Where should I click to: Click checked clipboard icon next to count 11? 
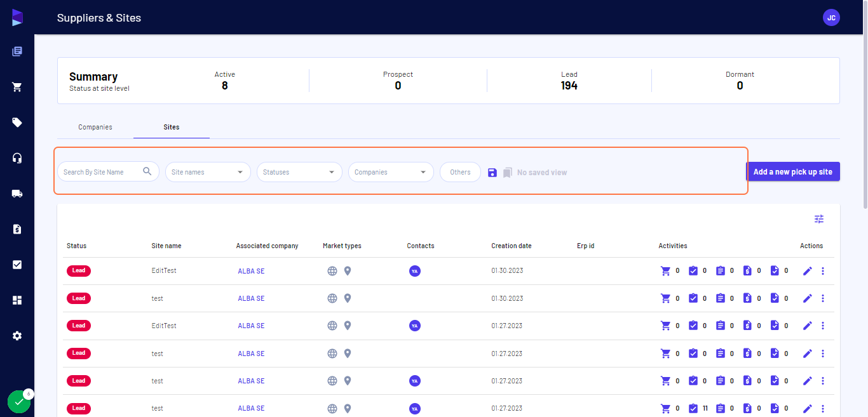[693, 408]
